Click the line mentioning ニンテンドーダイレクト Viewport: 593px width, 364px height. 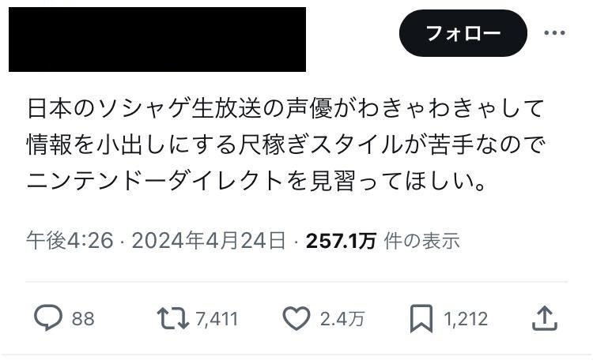pos(256,182)
